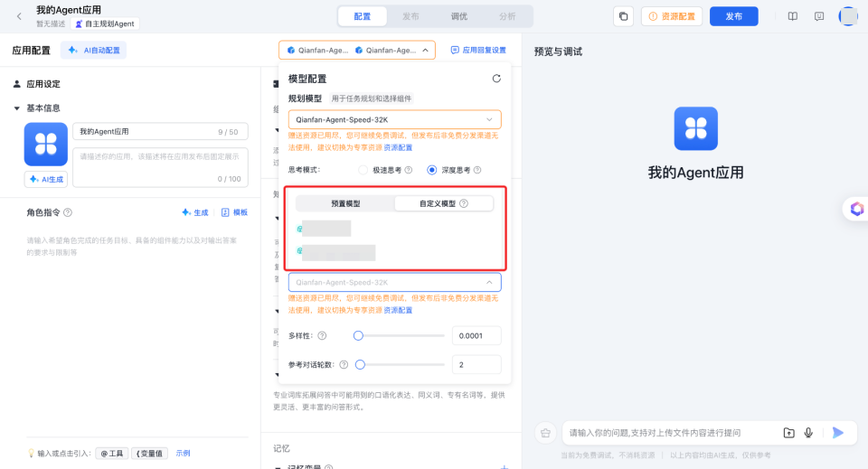Image resolution: width=868 pixels, height=469 pixels.
Task: Click the help icon beside 极速思考
Action: [x=409, y=170]
